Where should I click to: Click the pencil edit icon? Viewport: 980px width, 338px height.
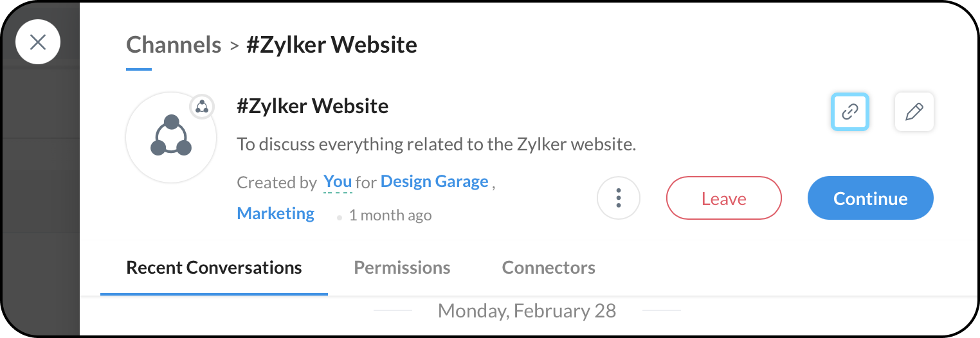point(914,112)
